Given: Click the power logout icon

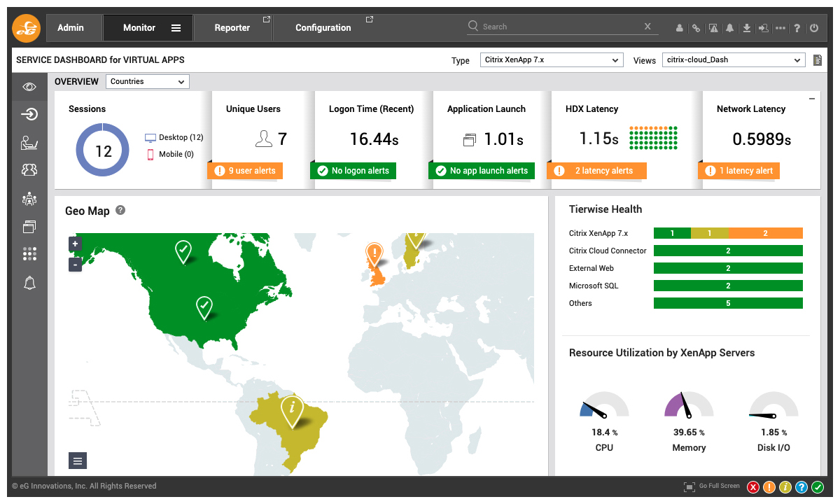Looking at the screenshot, I should 813,28.
